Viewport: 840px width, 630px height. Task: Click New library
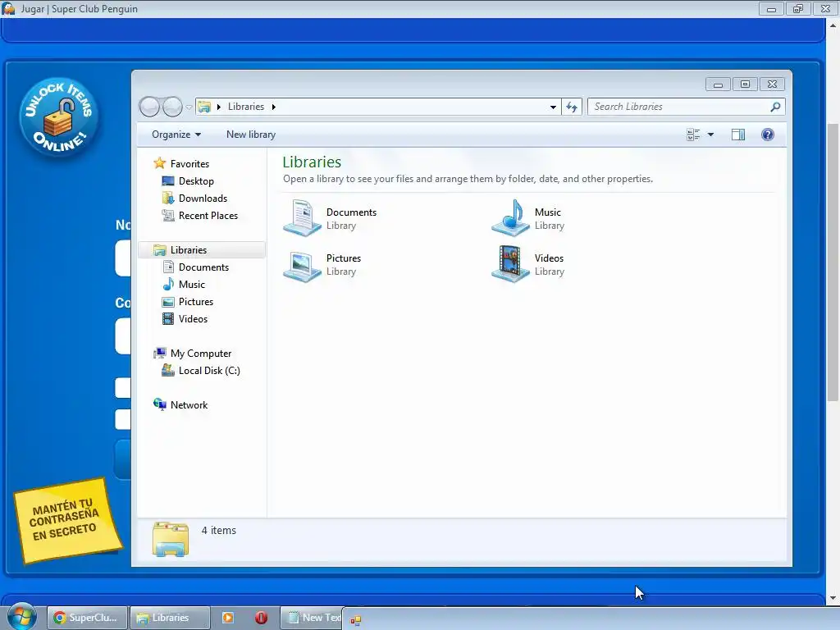tap(251, 135)
